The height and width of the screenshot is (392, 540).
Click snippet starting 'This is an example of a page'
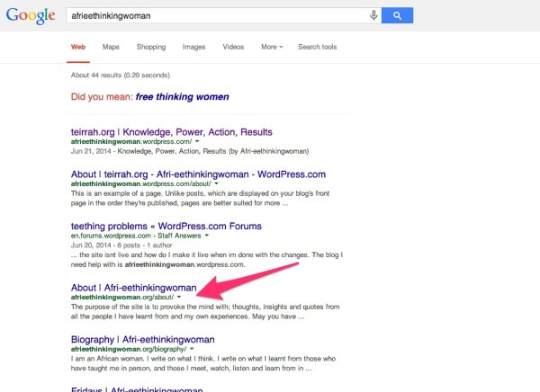[x=200, y=198]
